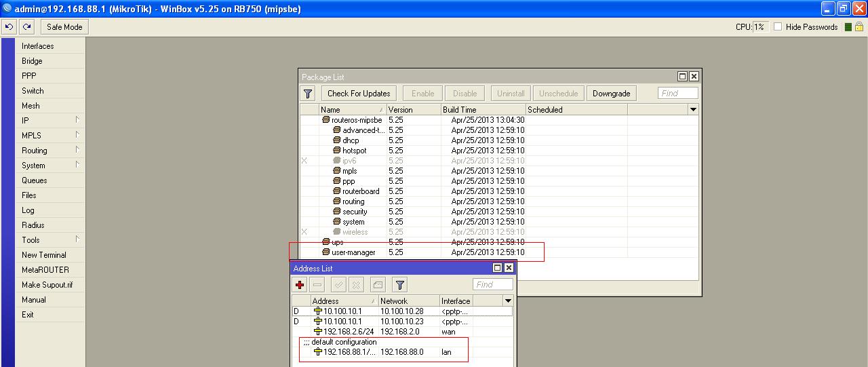Select the security package icon
This screenshot has height=367, width=868.
(337, 212)
